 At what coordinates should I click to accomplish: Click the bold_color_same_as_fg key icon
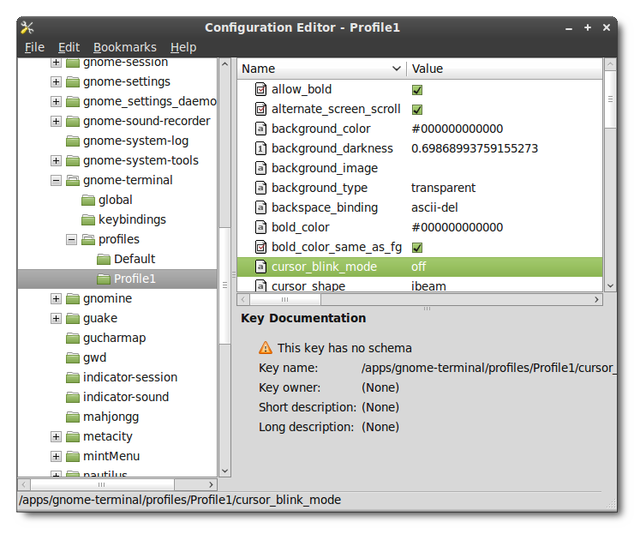click(261, 247)
